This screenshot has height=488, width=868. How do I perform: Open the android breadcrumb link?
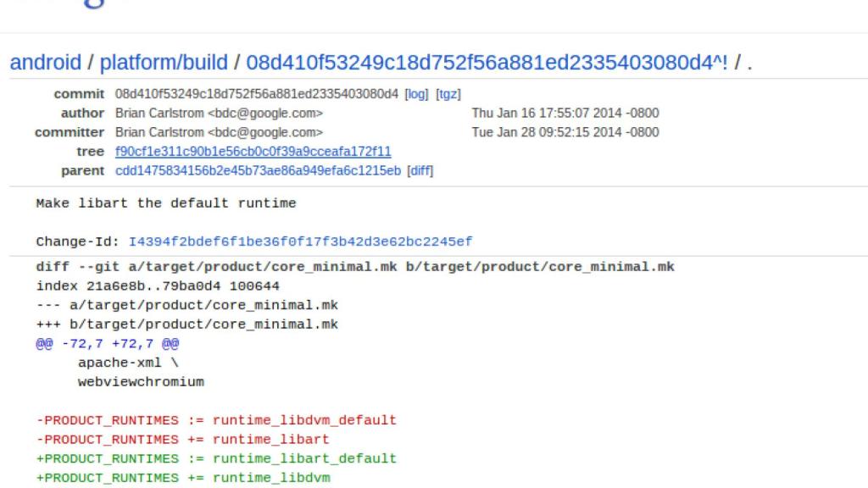pyautogui.click(x=45, y=63)
